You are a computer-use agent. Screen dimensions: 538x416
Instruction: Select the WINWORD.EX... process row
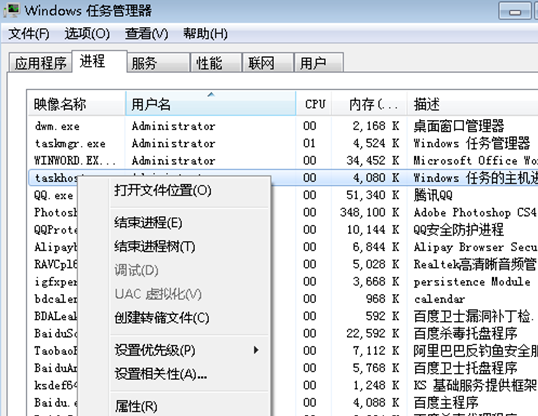coord(283,161)
